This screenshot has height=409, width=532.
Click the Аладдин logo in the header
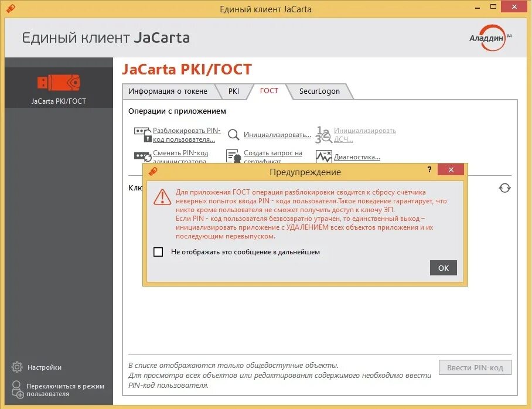(490, 38)
